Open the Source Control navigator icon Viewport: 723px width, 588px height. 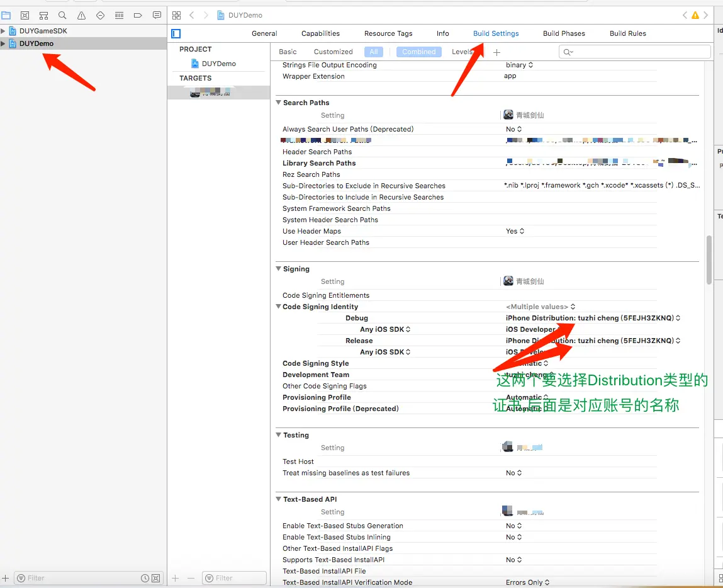[x=25, y=15]
